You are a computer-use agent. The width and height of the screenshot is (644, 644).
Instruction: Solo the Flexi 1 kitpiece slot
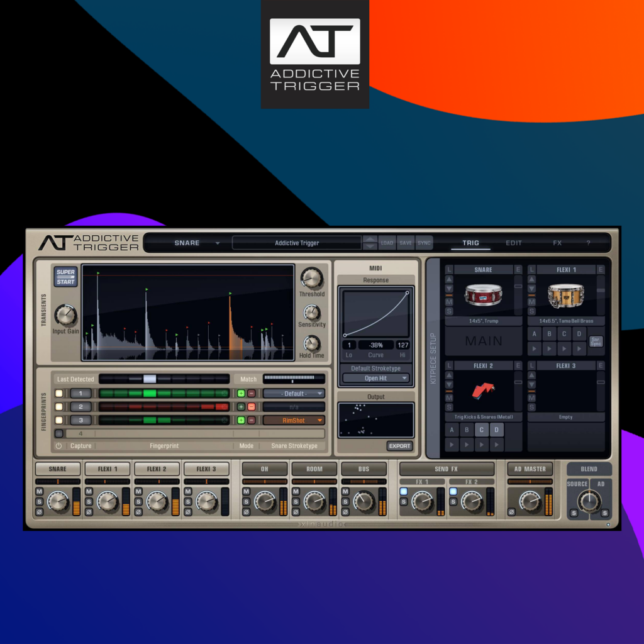pyautogui.click(x=531, y=311)
